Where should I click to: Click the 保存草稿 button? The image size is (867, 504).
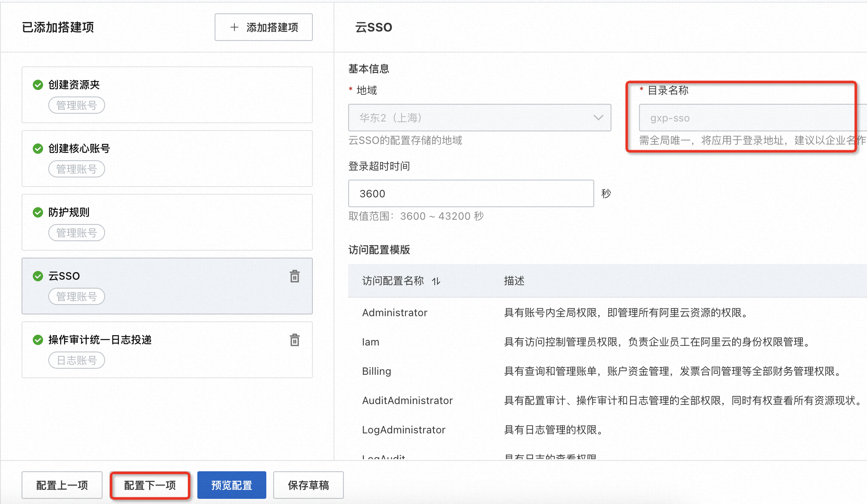(x=309, y=485)
